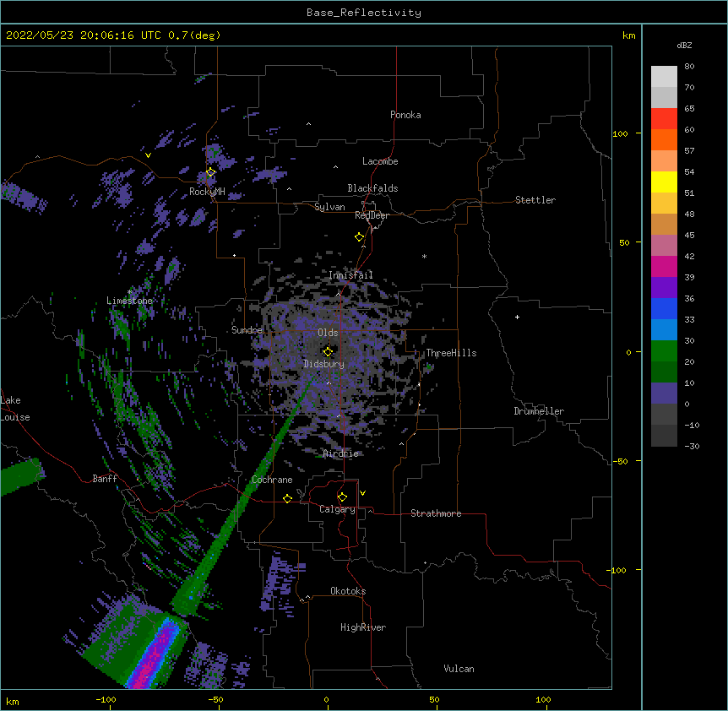The width and height of the screenshot is (728, 711).
Task: Click the RedDeer city label
Action: click(x=372, y=215)
